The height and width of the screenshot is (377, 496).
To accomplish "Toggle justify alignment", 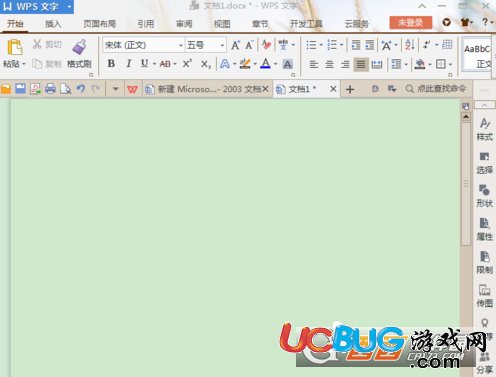I will (361, 64).
